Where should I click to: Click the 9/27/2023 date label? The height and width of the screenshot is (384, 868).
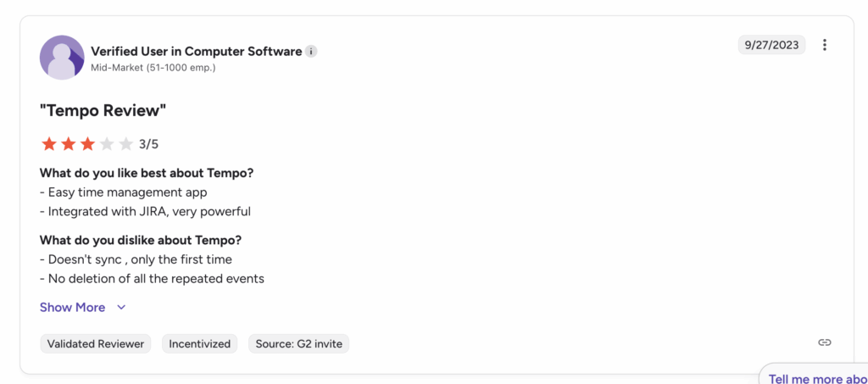tap(771, 45)
